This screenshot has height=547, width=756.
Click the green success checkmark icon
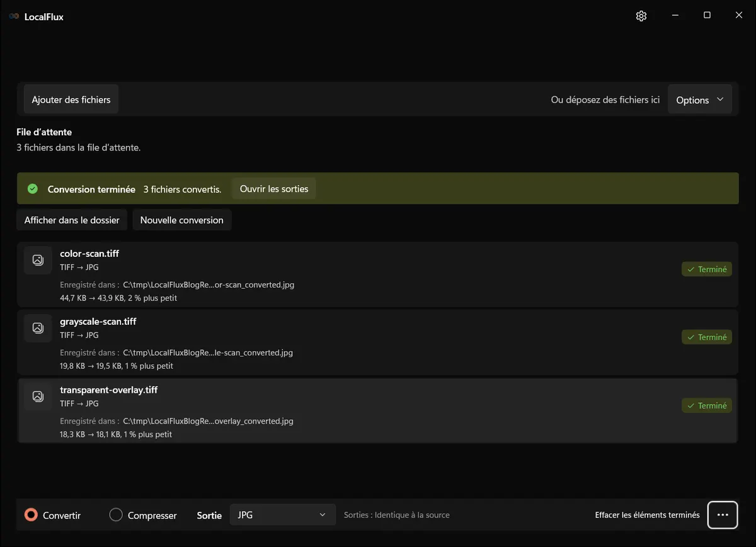33,189
